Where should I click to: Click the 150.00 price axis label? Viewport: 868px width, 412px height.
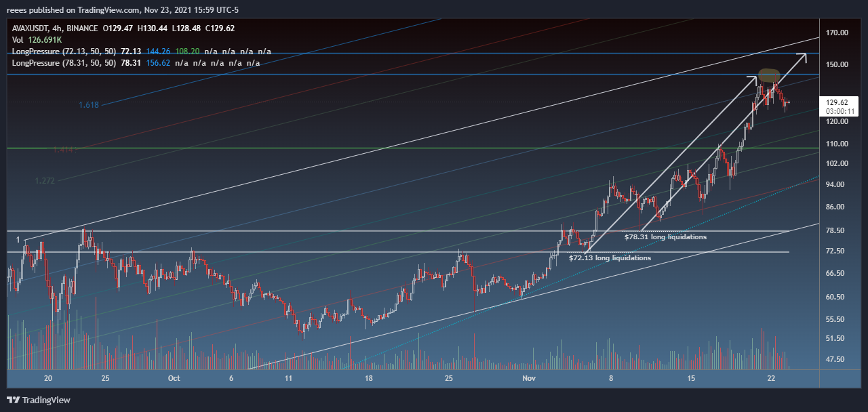pyautogui.click(x=837, y=64)
